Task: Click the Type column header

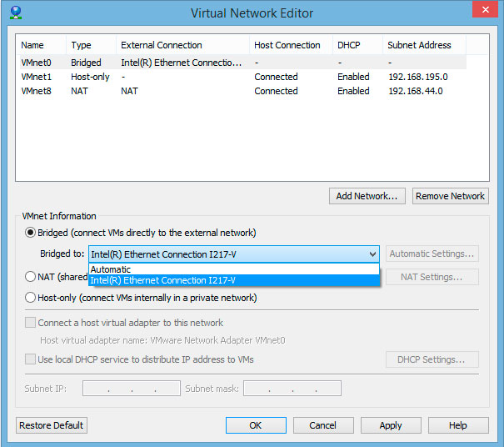Action: (82, 45)
